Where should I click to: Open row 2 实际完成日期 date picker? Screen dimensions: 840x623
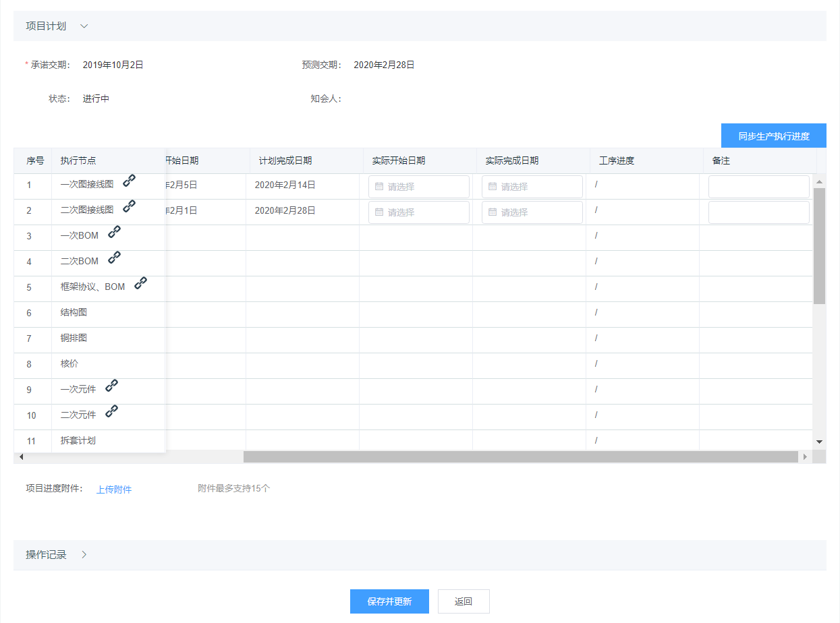tap(532, 212)
